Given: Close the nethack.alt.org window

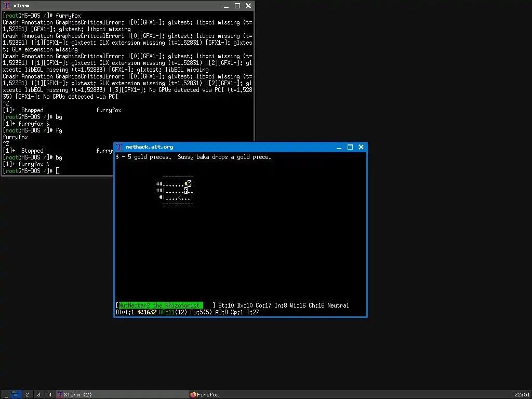Looking at the screenshot, I should [361, 147].
